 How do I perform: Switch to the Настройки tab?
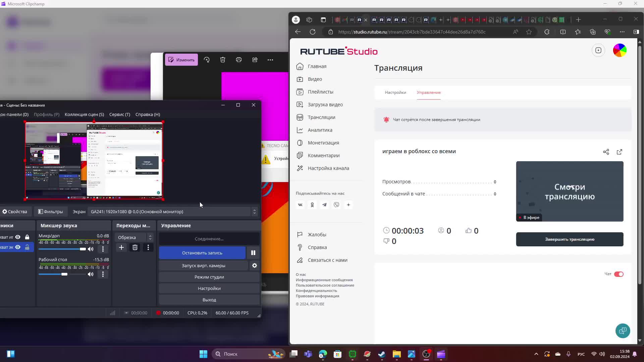[395, 93]
